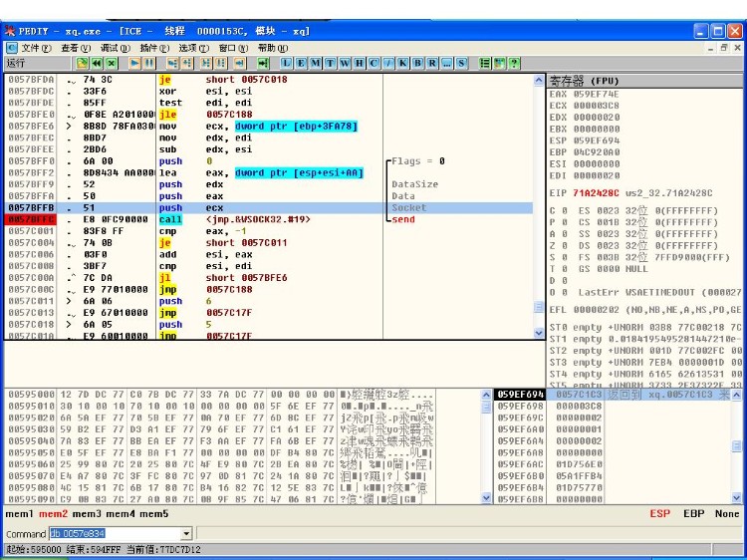Select EBP stack addressing option
The image size is (747, 560).
693,514
